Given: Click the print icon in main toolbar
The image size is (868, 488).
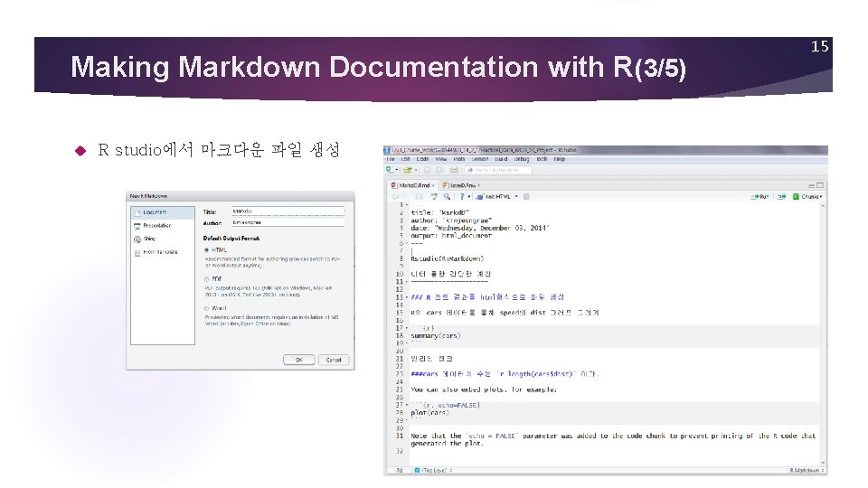Looking at the screenshot, I should 454,169.
